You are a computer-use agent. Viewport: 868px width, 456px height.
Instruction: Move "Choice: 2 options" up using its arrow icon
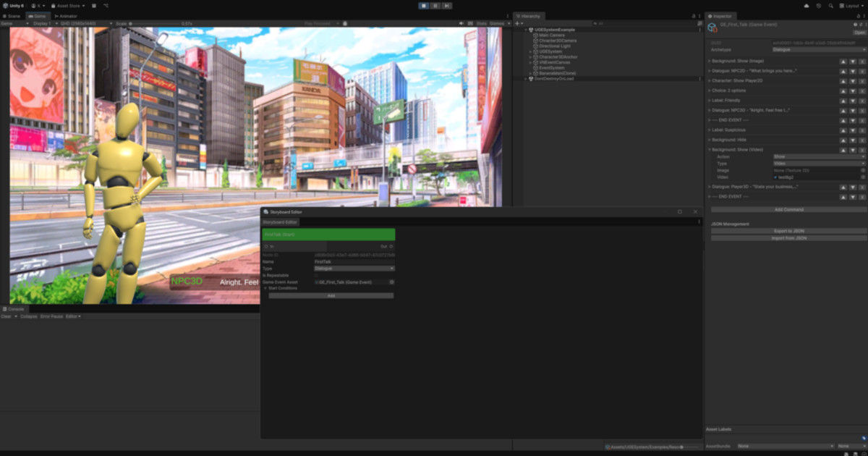[843, 90]
